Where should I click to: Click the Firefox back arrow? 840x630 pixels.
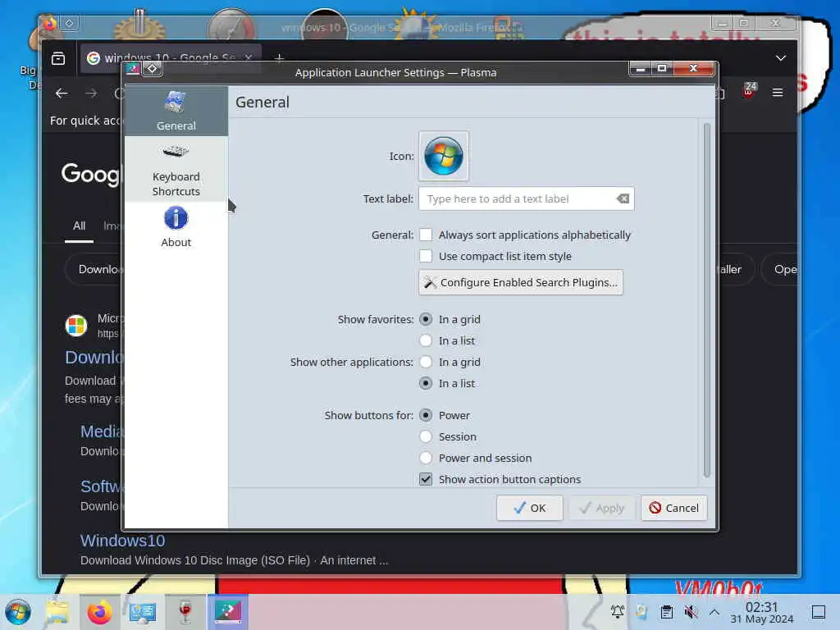(x=62, y=94)
